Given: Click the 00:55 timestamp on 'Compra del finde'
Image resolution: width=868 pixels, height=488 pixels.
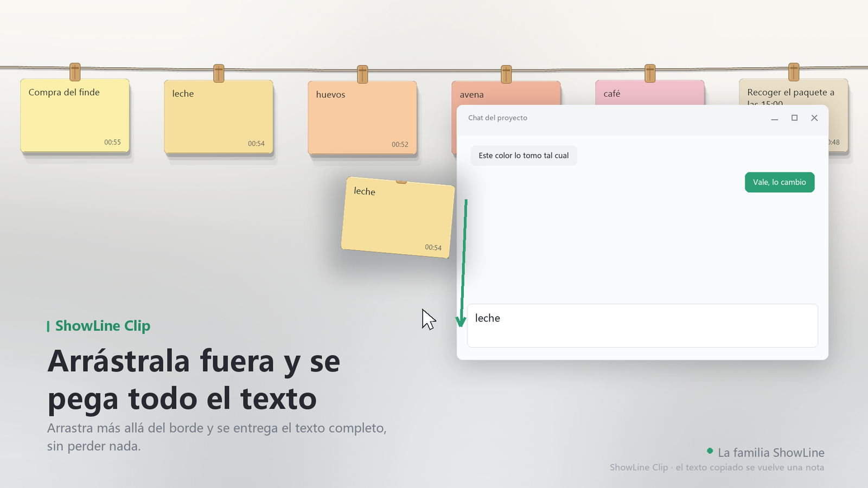Looking at the screenshot, I should 112,142.
